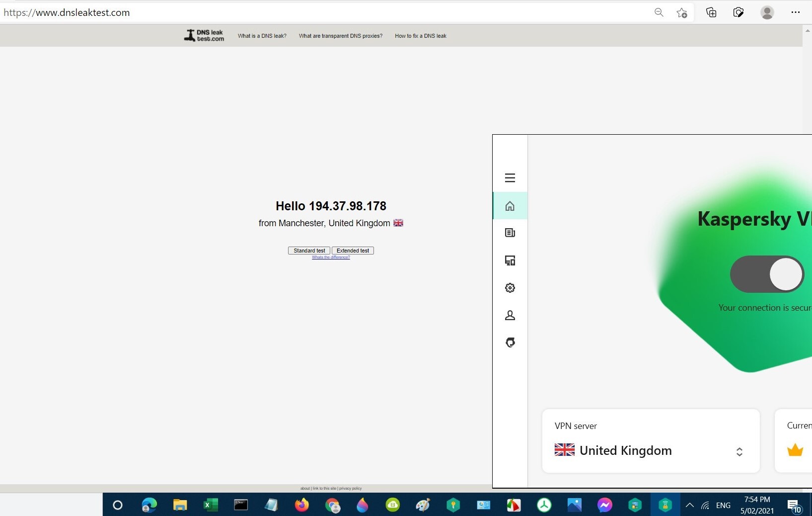Click the "from Manchester, United Kingdom" text
The image size is (812, 516).
(x=324, y=223)
